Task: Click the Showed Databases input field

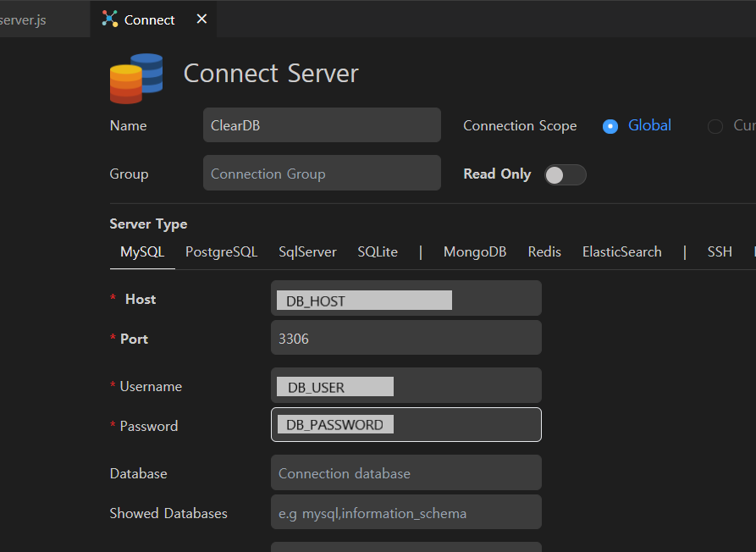Action: coord(406,512)
